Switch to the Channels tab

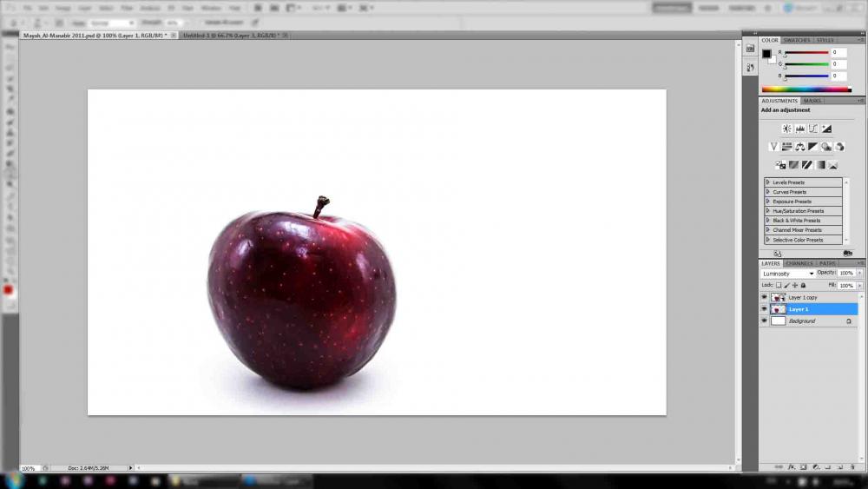point(799,263)
